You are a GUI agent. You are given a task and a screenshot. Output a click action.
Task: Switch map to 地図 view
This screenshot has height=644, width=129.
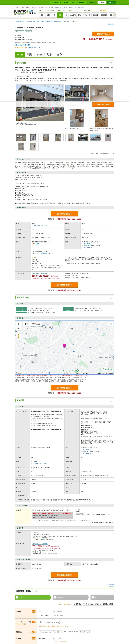pos(26,324)
